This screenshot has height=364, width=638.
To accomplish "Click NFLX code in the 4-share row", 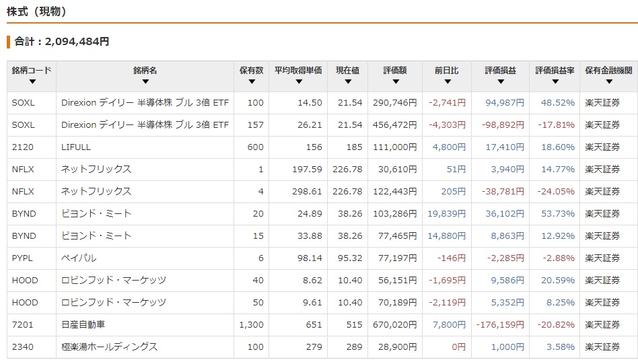I will click(x=23, y=192).
